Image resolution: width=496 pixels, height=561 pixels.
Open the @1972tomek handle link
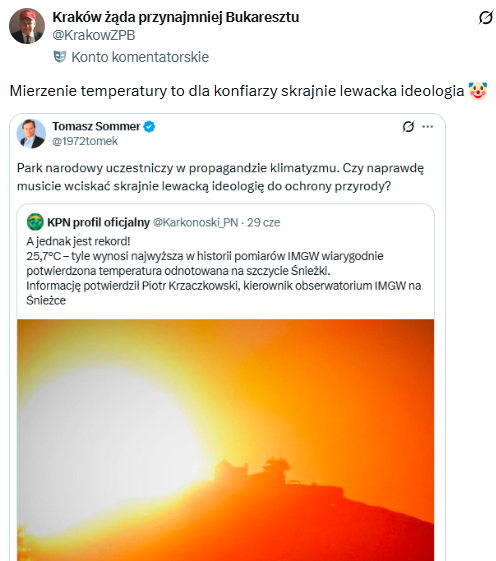[85, 141]
